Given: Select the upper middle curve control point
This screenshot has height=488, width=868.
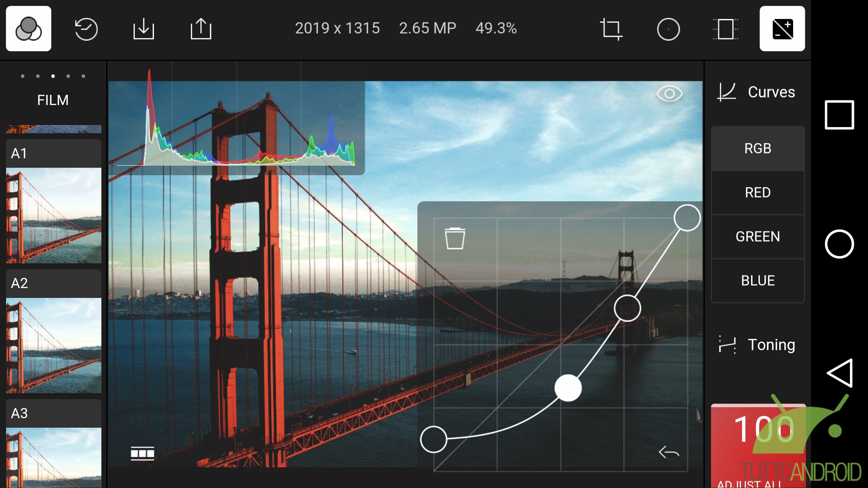Looking at the screenshot, I should (x=627, y=308).
